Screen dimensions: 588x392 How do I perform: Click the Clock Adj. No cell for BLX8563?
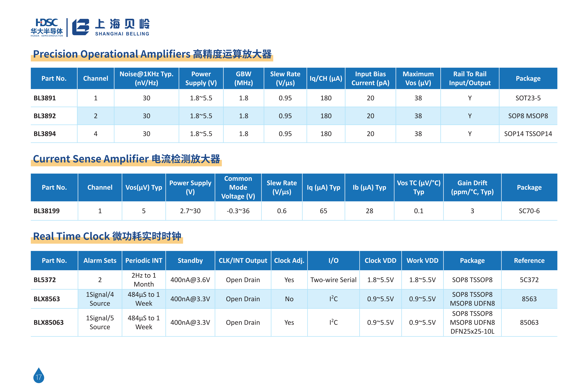(x=289, y=299)
